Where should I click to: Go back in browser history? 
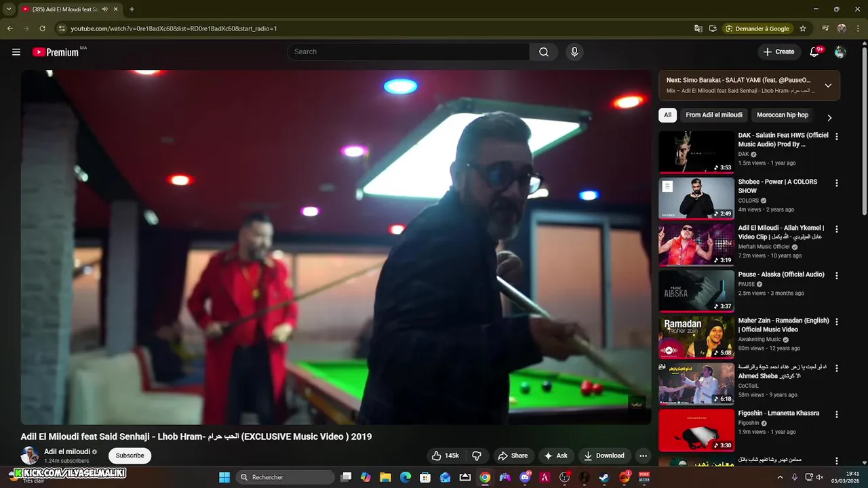point(9,28)
